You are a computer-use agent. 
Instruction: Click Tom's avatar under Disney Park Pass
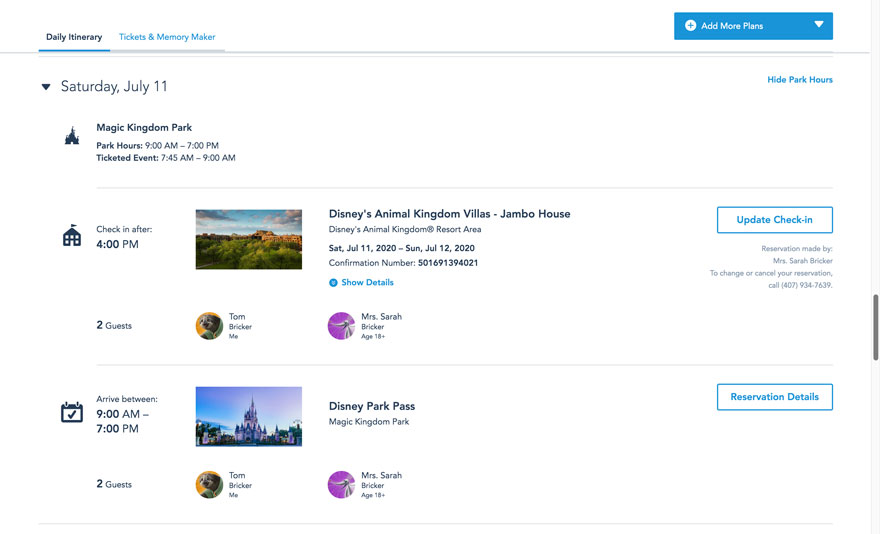[x=209, y=485]
